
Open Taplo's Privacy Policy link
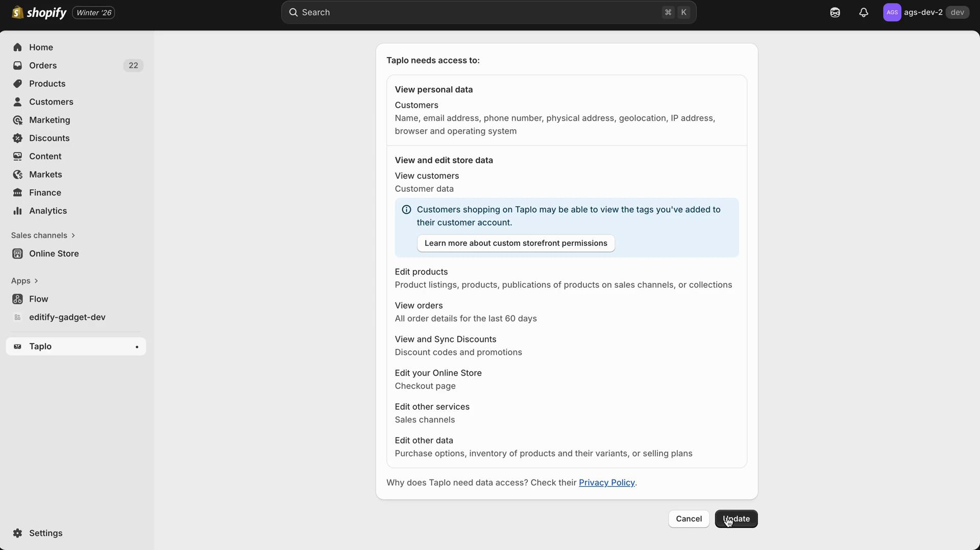[606, 483]
